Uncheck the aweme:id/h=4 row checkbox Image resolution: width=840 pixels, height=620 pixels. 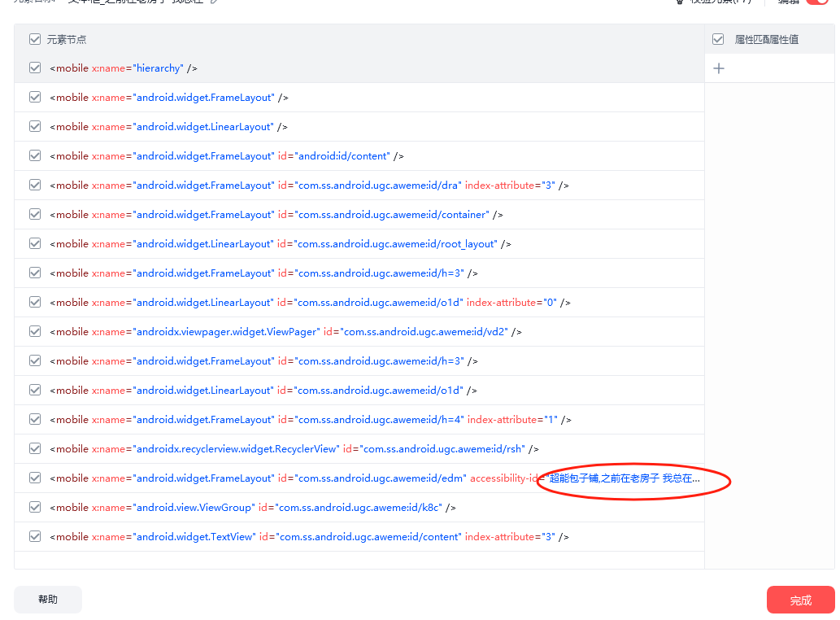point(35,419)
